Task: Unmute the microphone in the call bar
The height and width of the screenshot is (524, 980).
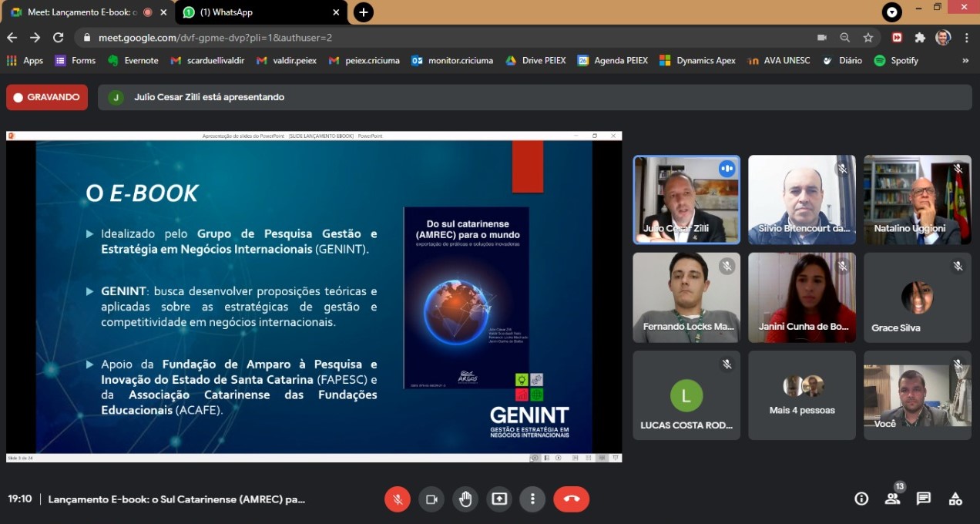Action: click(398, 499)
